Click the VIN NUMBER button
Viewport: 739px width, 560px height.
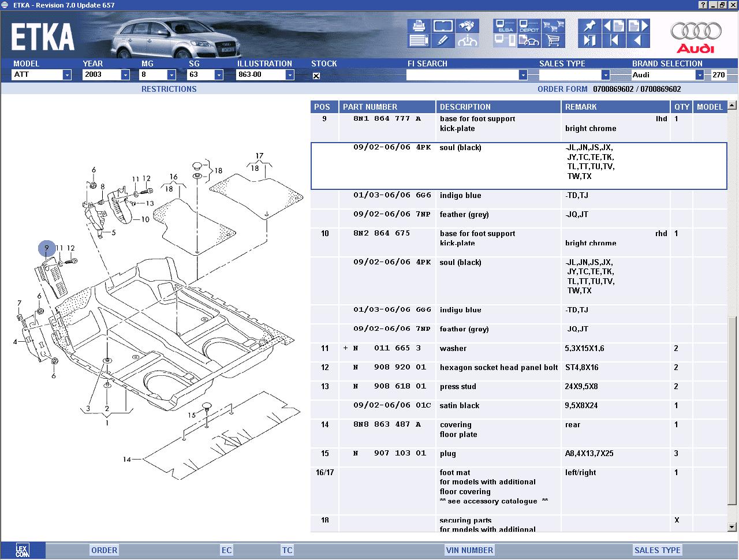469,550
